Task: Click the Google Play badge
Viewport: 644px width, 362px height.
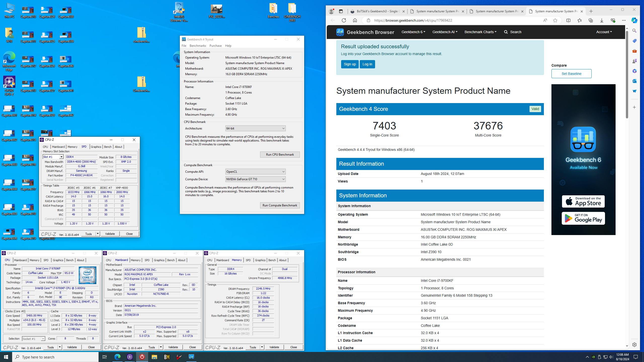Action: pos(583,218)
